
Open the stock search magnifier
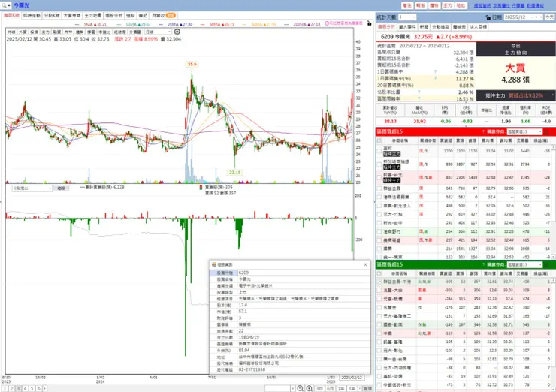click(x=4, y=5)
